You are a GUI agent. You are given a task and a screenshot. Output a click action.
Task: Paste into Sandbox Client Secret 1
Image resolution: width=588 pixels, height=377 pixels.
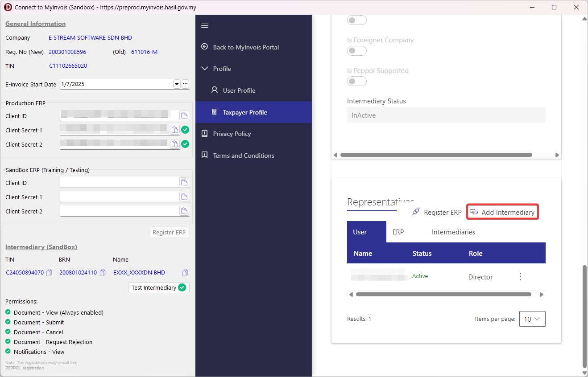point(184,197)
